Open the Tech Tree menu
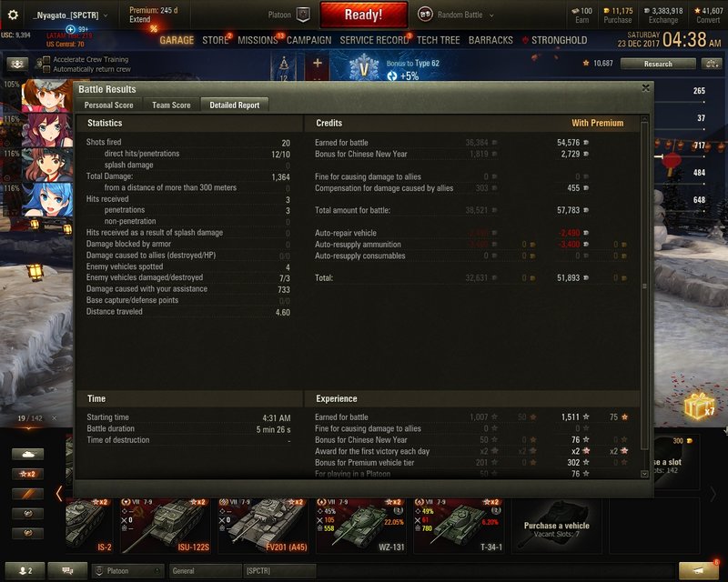Screen dimensions: 728x582 point(439,41)
